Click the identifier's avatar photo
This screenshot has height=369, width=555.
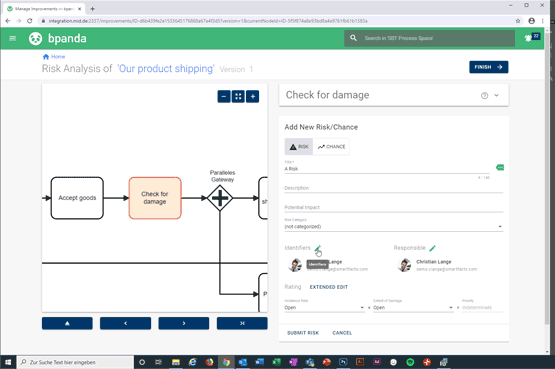tap(295, 265)
